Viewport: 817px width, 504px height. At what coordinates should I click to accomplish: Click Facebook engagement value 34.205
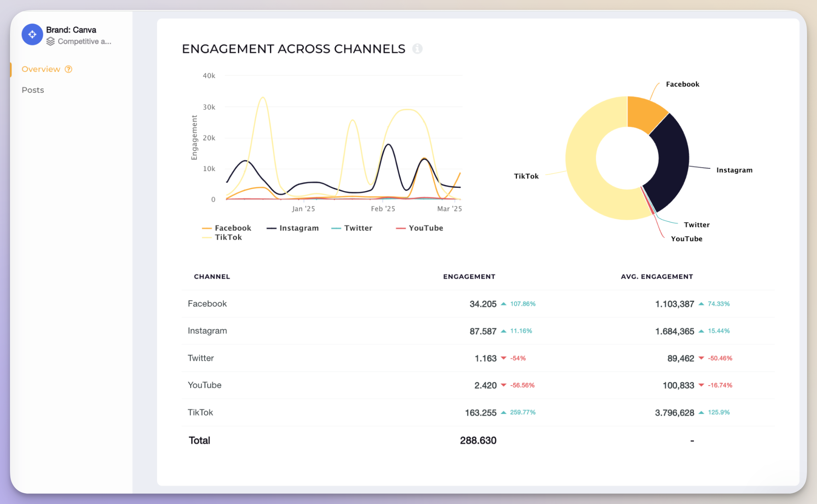point(483,304)
